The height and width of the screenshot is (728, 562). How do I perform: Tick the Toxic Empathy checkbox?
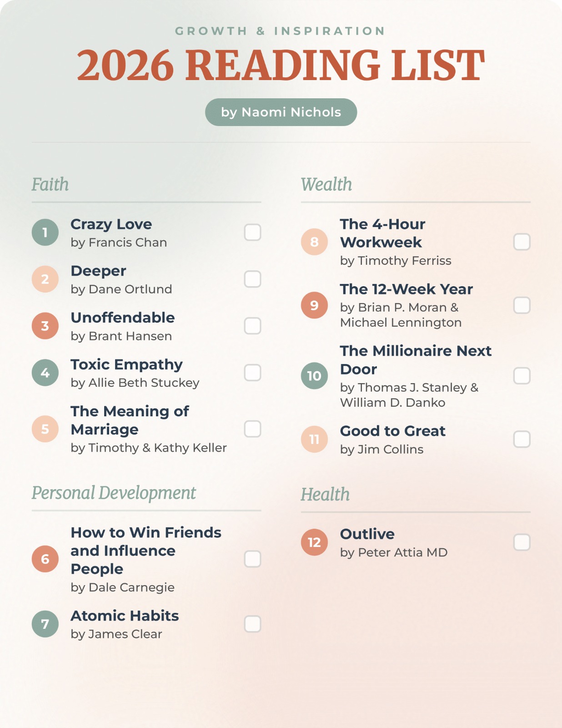(252, 373)
